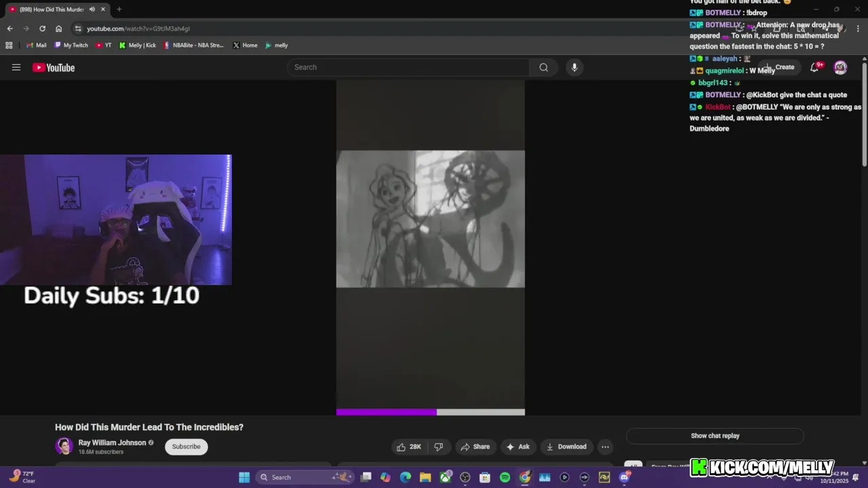Screen dimensions: 868x488
Task: Open more actions three-dot menu
Action: pyautogui.click(x=605, y=447)
